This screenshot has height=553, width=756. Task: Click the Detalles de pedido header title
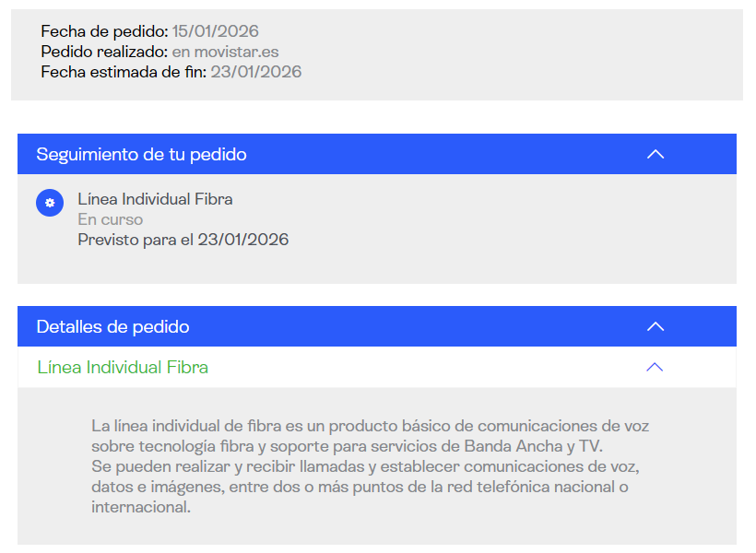(x=112, y=326)
